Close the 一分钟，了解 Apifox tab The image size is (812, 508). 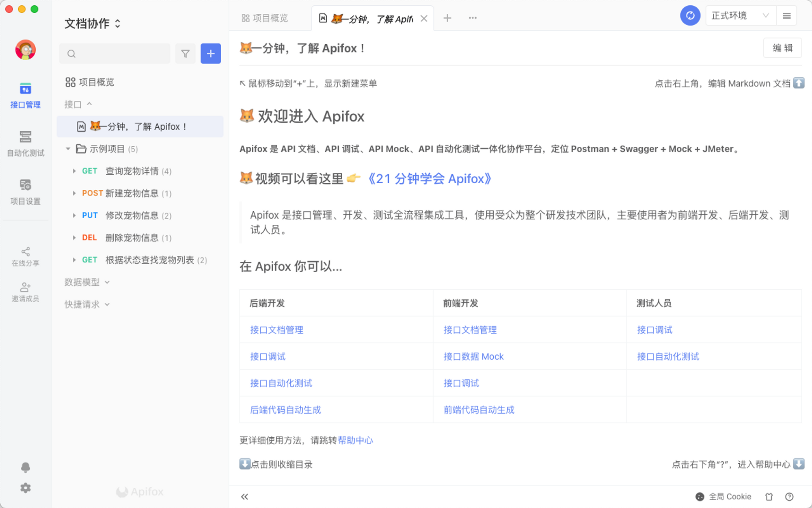click(x=424, y=18)
